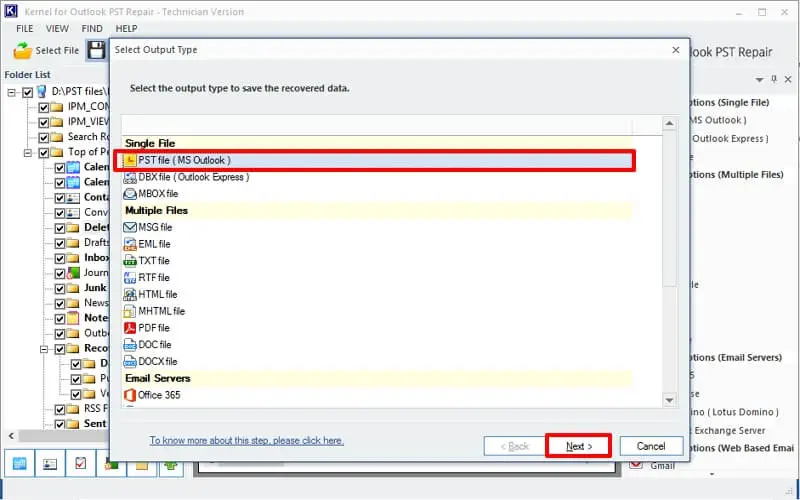800x500 pixels.
Task: Click the Cancel button
Action: pyautogui.click(x=651, y=446)
